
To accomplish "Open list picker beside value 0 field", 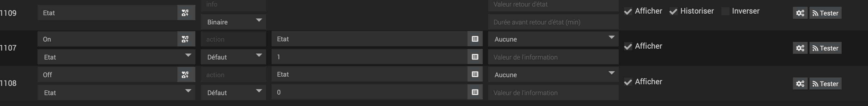I will [475, 92].
